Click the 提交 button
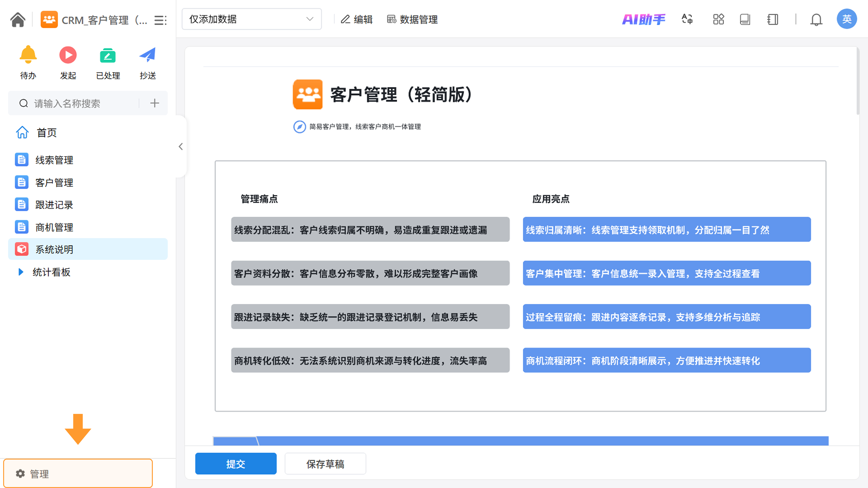 (x=236, y=464)
